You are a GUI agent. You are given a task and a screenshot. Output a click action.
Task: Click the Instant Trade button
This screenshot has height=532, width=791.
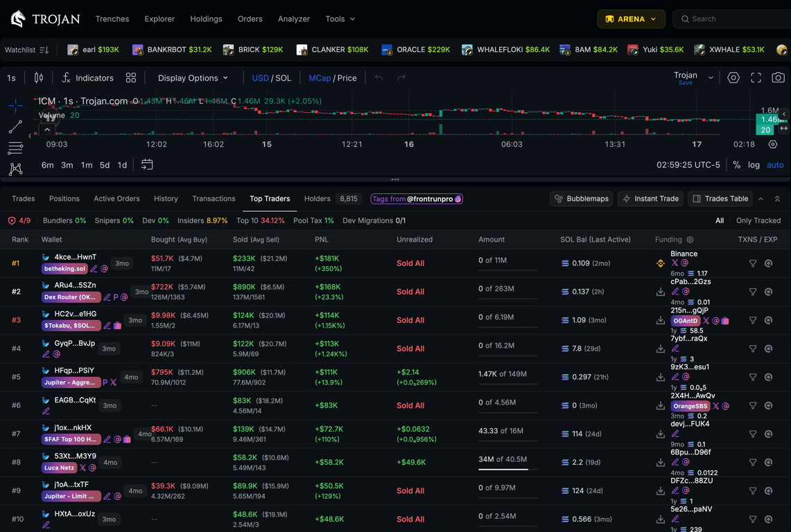click(650, 199)
